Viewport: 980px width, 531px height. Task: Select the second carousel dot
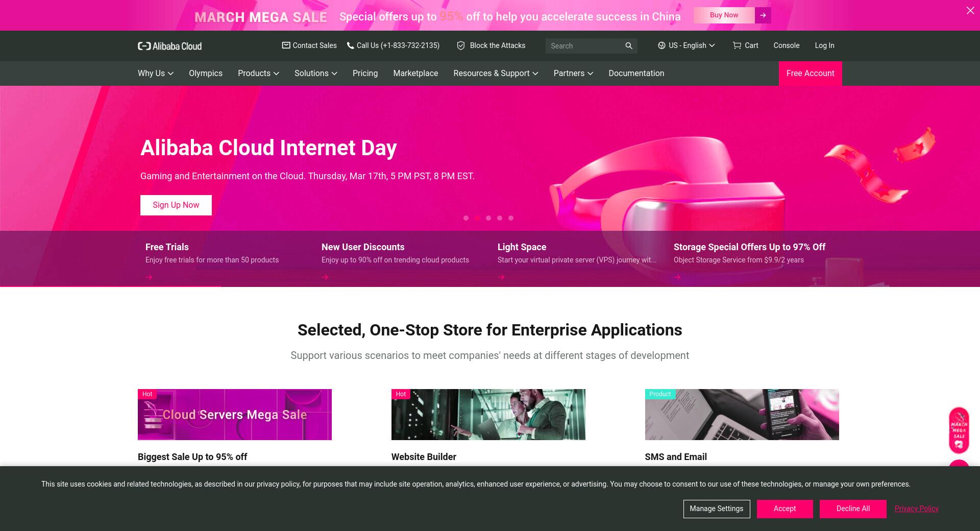(x=477, y=218)
